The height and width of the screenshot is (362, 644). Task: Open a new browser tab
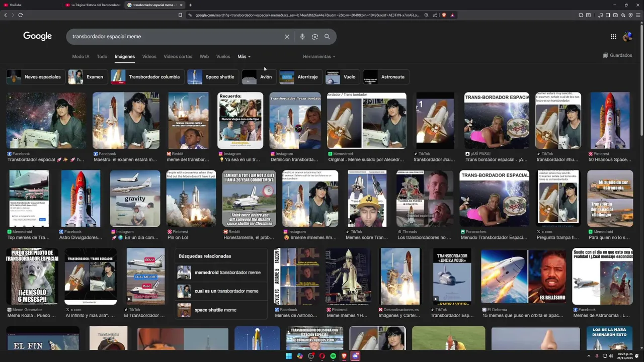(190, 5)
